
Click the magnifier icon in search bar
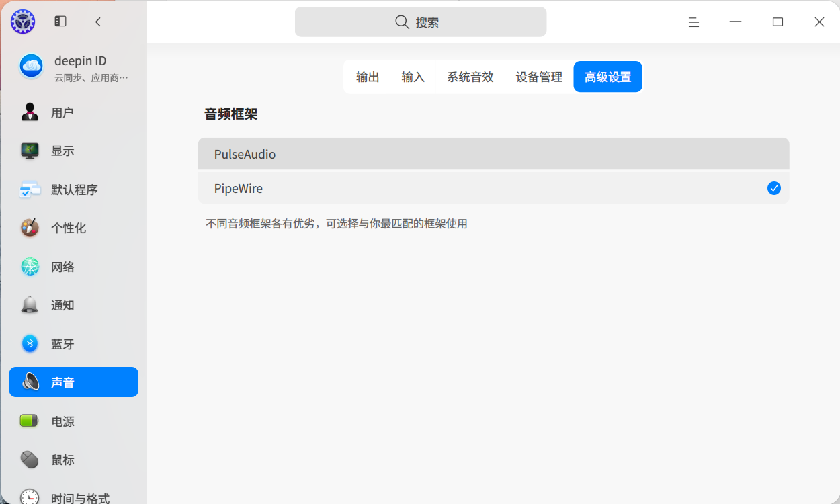click(402, 22)
